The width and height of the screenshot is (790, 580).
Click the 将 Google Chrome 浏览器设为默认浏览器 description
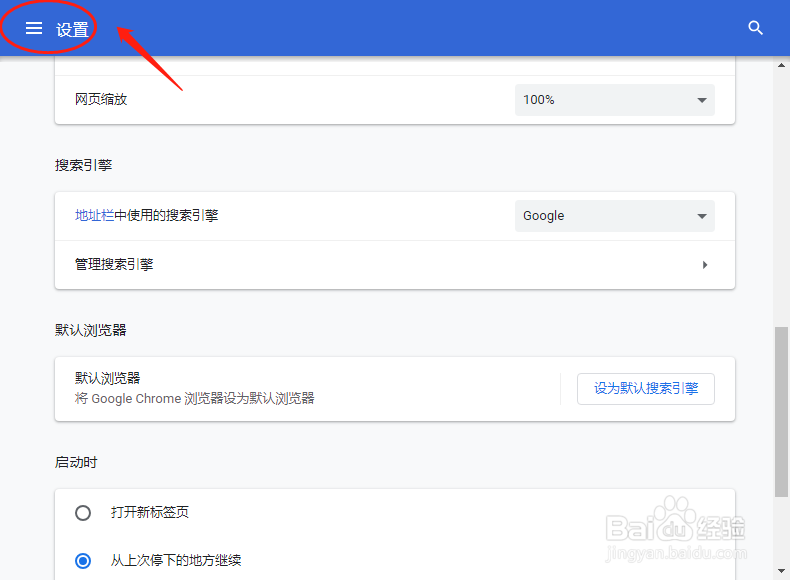pos(194,399)
